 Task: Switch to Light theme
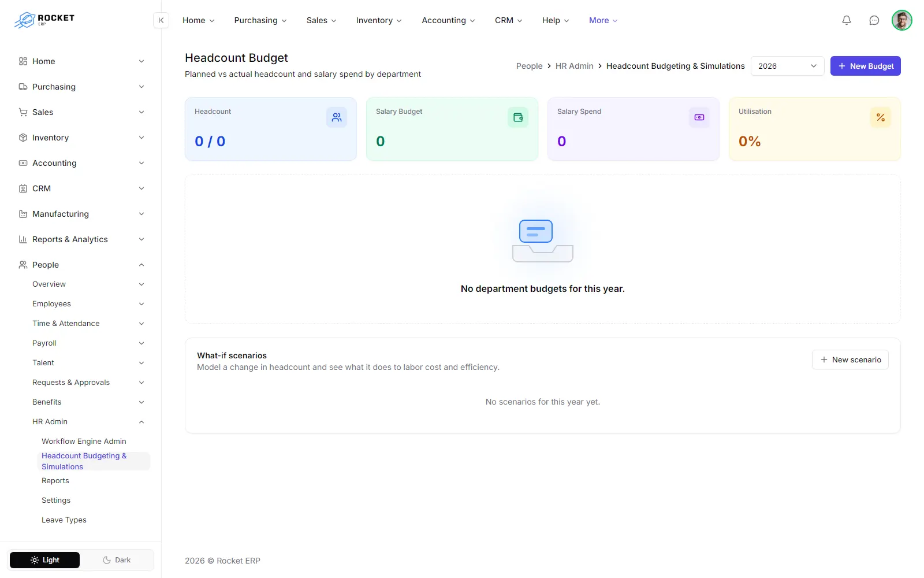(45, 560)
